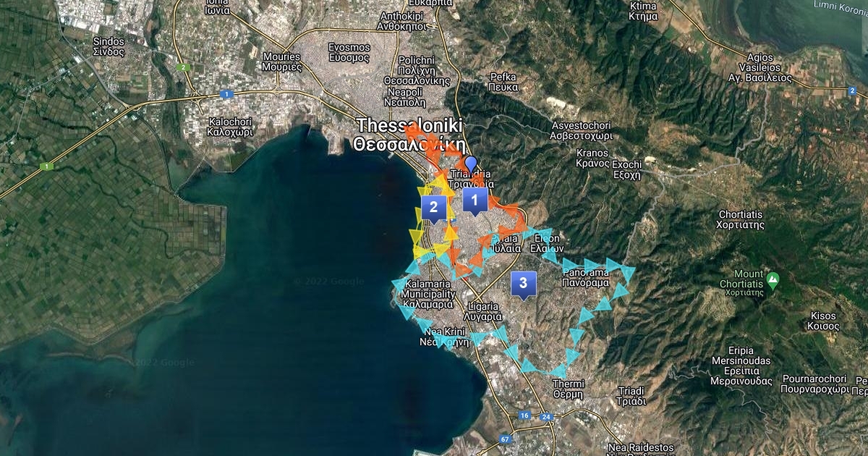
Task: Click the Kalochori town label
Action: pyautogui.click(x=230, y=127)
